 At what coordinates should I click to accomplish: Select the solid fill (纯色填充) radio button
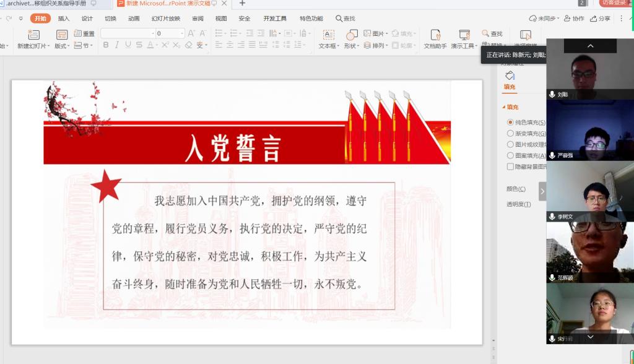510,123
